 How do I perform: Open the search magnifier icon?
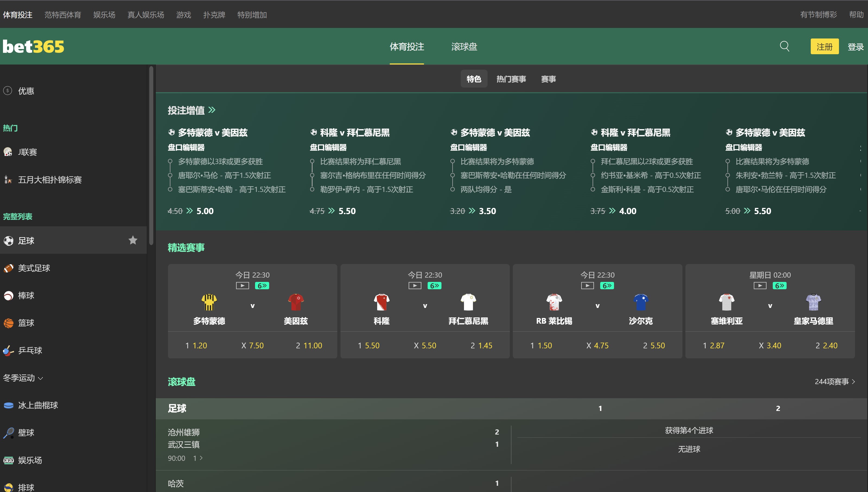coord(784,46)
